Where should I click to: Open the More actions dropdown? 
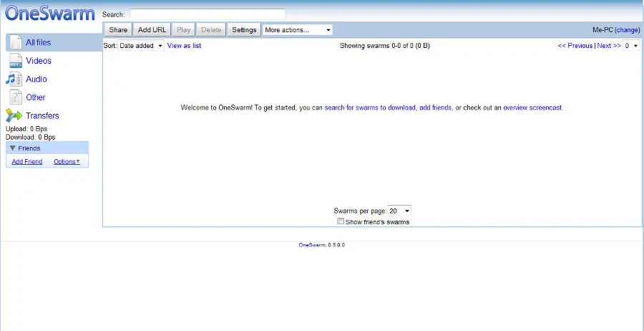[298, 29]
